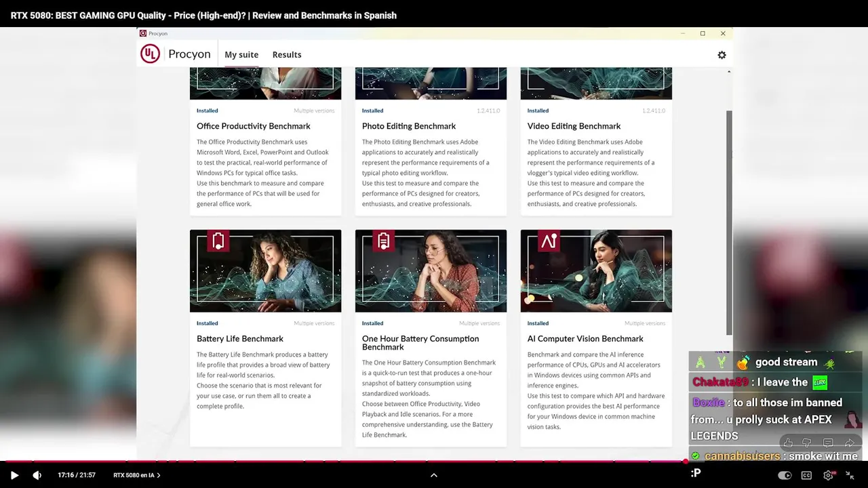Image resolution: width=868 pixels, height=488 pixels.
Task: Click the video title text
Action: [203, 16]
